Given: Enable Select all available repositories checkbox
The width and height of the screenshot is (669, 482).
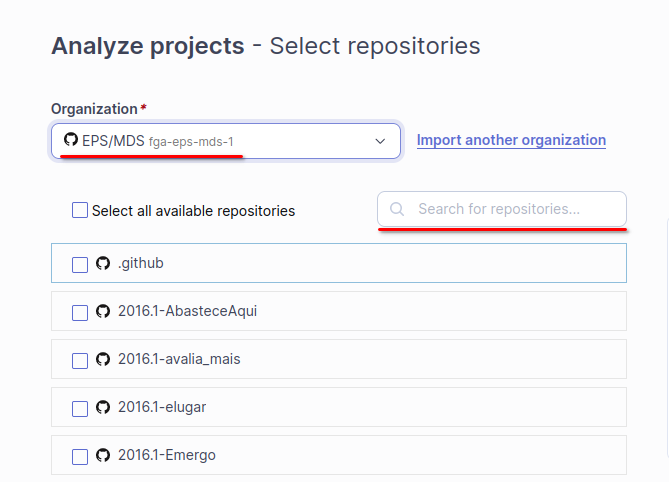Looking at the screenshot, I should pos(80,211).
